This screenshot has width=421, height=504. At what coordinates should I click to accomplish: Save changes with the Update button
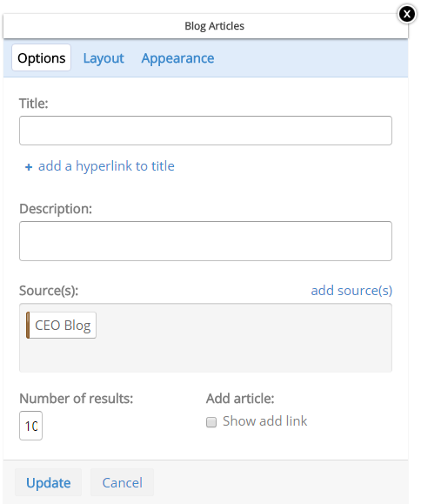[x=48, y=482]
